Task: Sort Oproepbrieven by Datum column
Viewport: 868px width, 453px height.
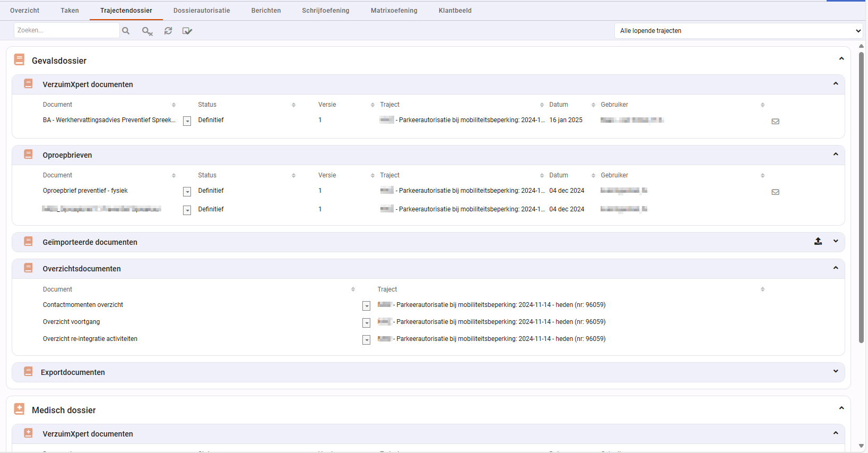Action: click(x=594, y=176)
